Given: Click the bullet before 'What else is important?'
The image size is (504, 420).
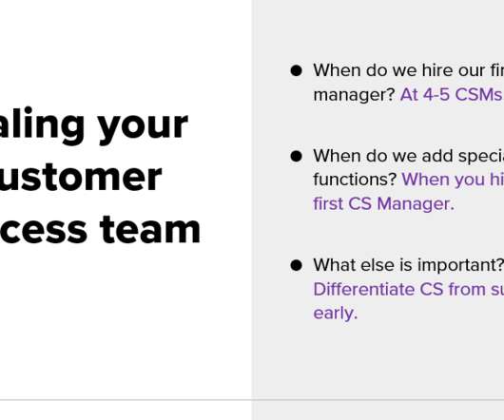Looking at the screenshot, I should 296,265.
